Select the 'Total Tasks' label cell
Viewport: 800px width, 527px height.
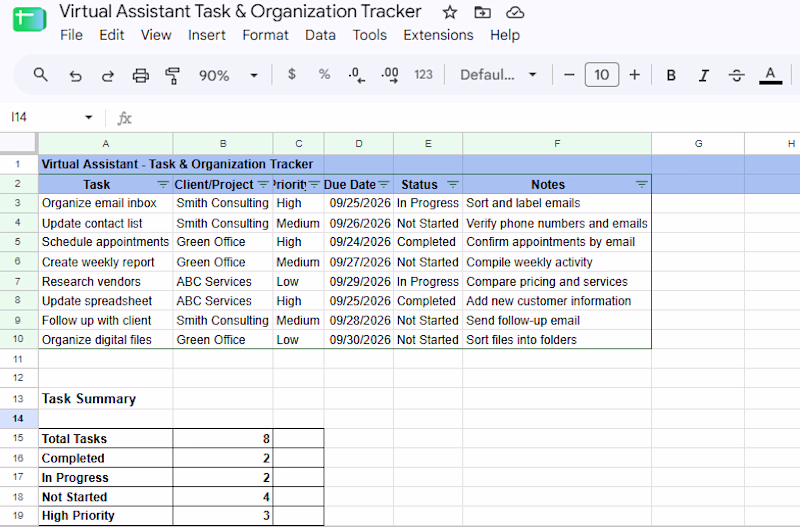pos(106,438)
